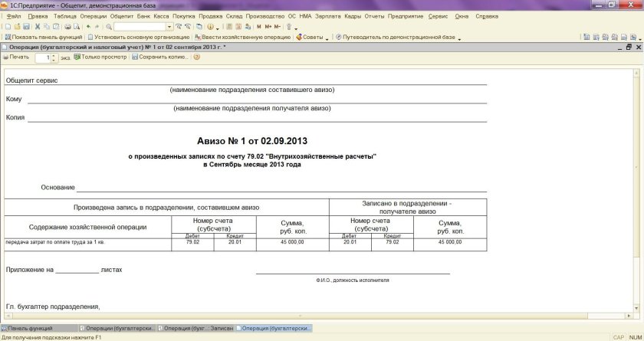Click the Печать button
Viewport: 644px width, 341px height.
(x=16, y=57)
